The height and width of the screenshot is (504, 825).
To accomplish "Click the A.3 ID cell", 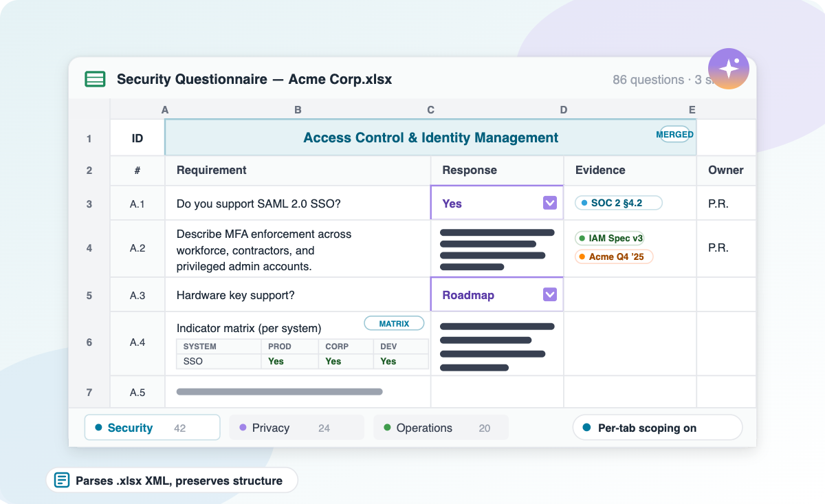I will (137, 294).
